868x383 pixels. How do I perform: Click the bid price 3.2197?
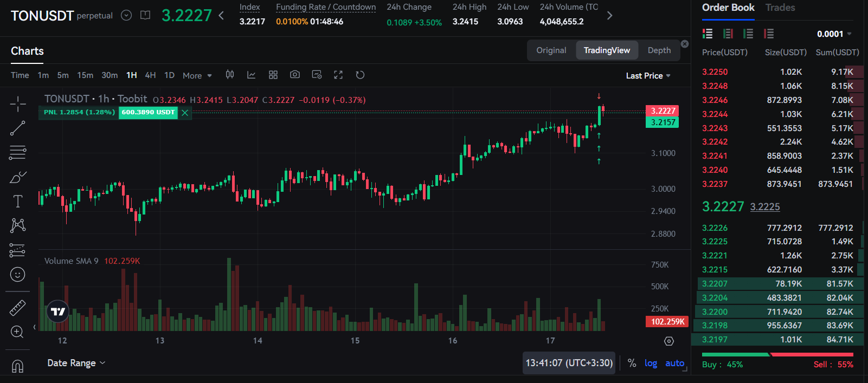[715, 340]
